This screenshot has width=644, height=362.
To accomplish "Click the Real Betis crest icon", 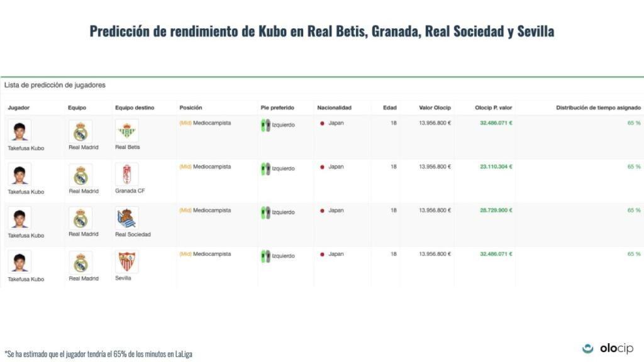I will tap(126, 131).
